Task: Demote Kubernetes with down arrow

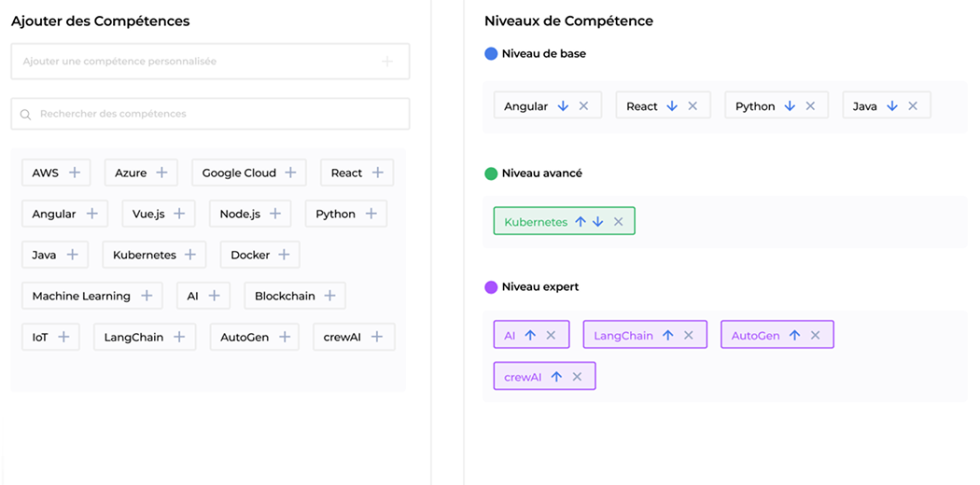Action: [x=598, y=222]
